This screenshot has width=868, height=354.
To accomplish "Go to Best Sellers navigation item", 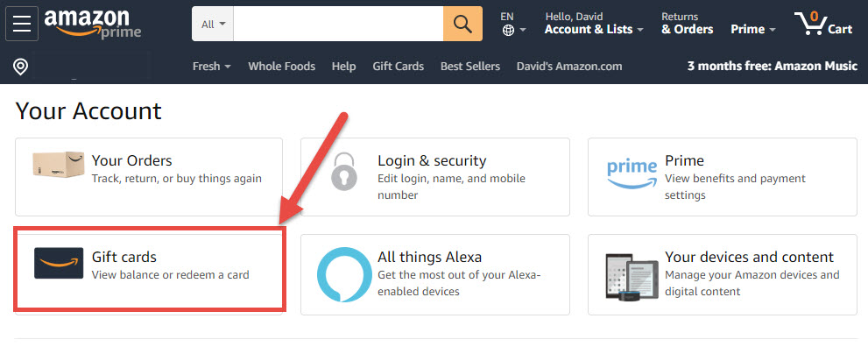I will tap(470, 67).
